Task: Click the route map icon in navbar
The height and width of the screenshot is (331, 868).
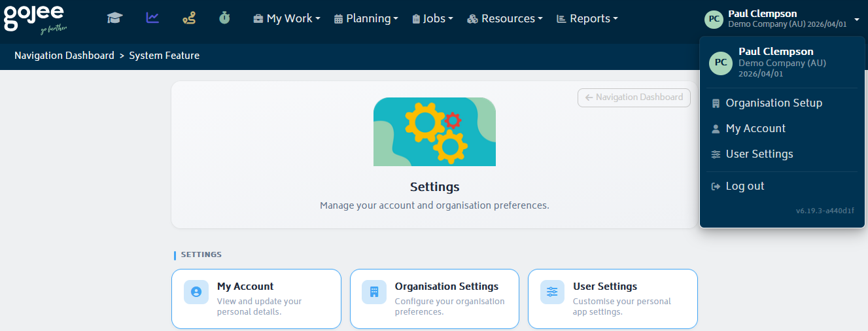Action: tap(189, 18)
